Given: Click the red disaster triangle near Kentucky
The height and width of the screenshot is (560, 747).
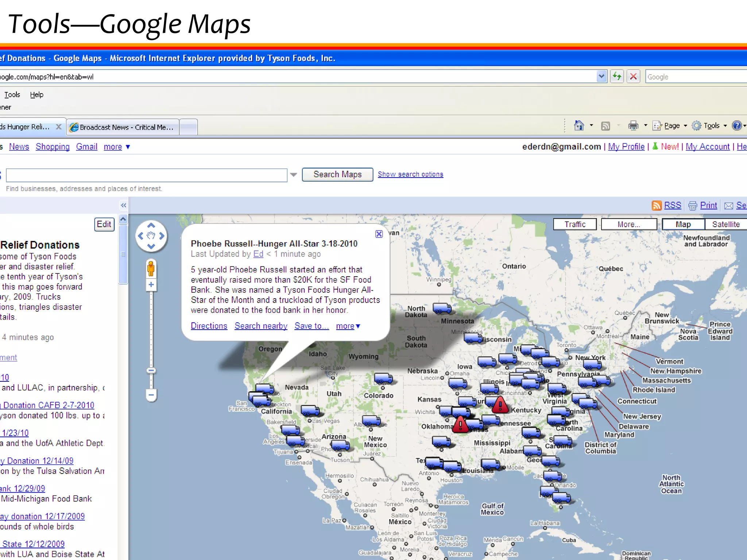Looking at the screenshot, I should coord(500,404).
